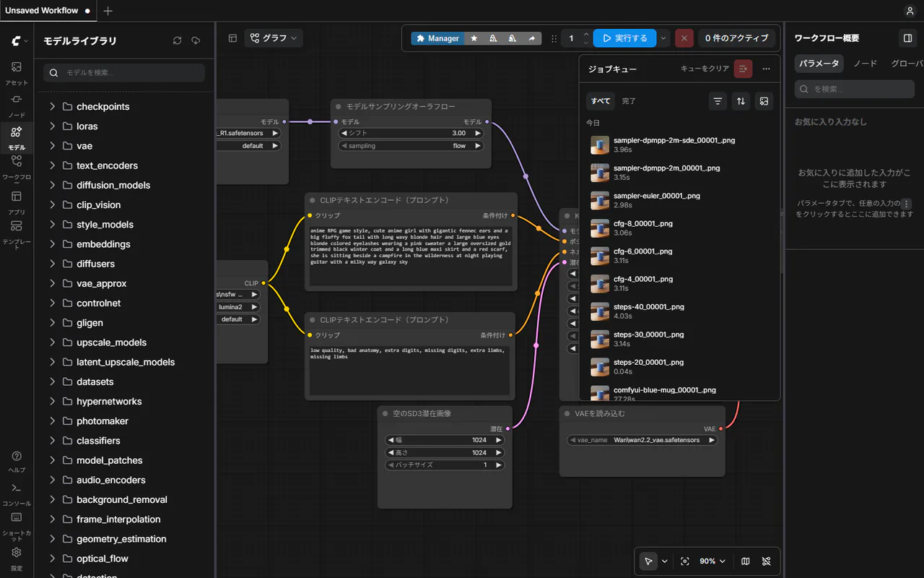Open sampler-euler_00001_.png job thumbnail
Image resolution: width=924 pixels, height=578 pixels.
pos(600,200)
